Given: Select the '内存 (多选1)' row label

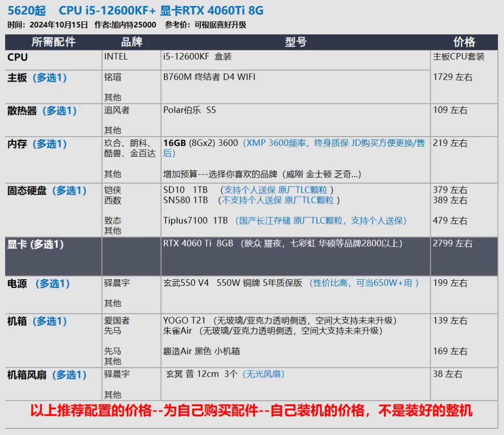Looking at the screenshot, I should point(37,144).
